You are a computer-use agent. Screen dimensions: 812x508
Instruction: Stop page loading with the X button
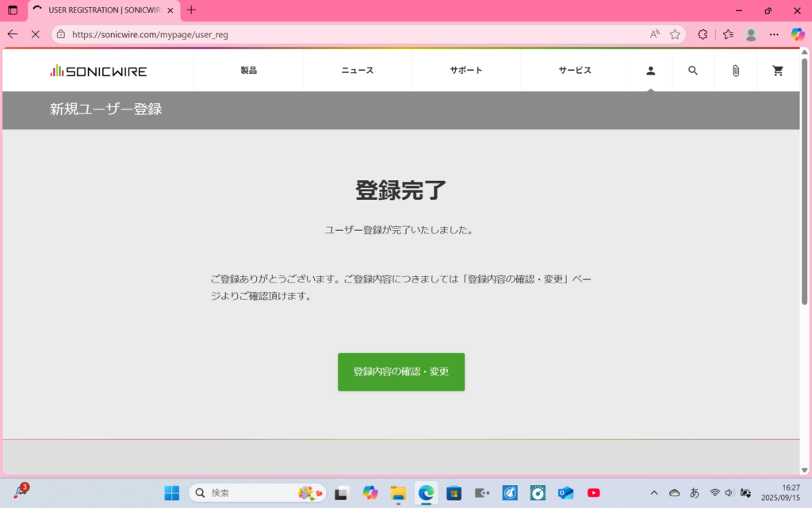pos(35,34)
